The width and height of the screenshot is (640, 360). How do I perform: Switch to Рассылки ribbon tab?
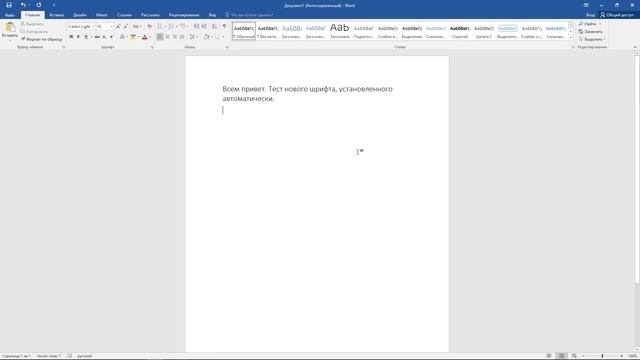[150, 15]
